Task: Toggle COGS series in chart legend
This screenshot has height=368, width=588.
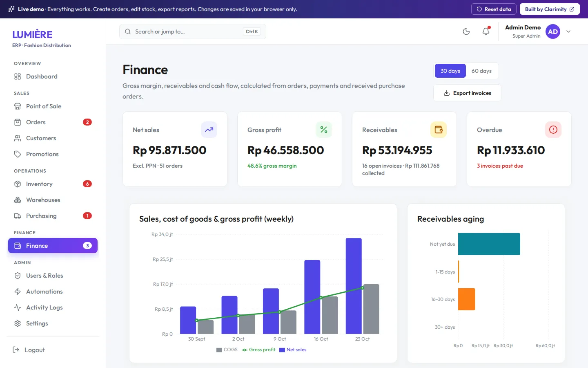Action: point(227,350)
